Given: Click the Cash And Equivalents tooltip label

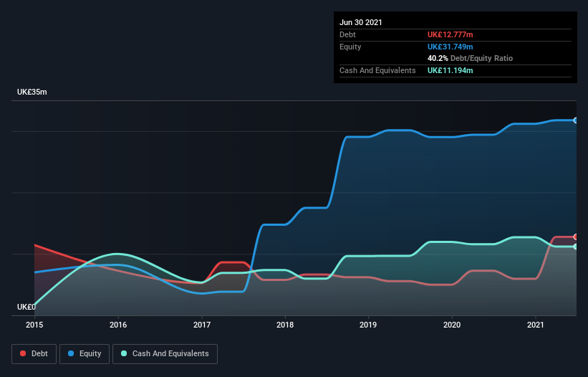Looking at the screenshot, I should click(x=377, y=70).
